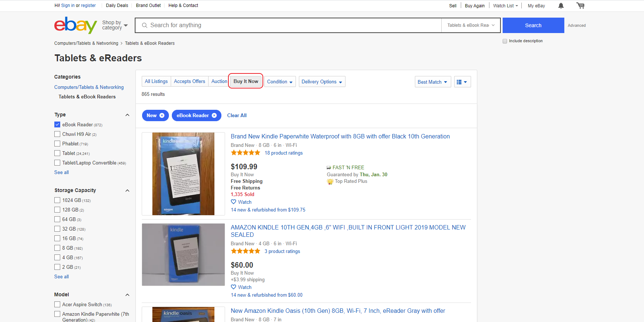644x322 pixels.
Task: Open the Condition filter dropdown
Action: pos(280,82)
